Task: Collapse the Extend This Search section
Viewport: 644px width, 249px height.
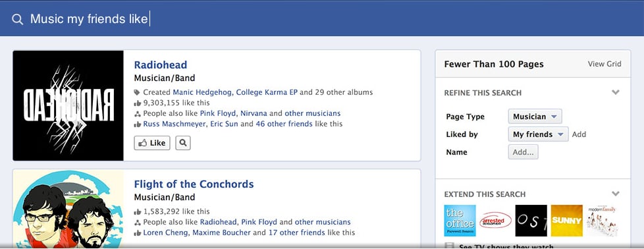Action: (x=615, y=194)
